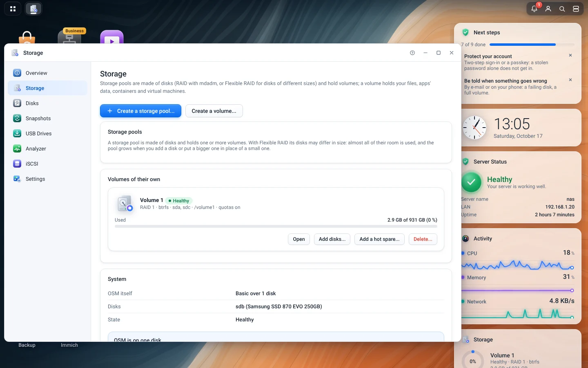The image size is (588, 368).
Task: Click the CPU activity graph
Action: [518, 265]
